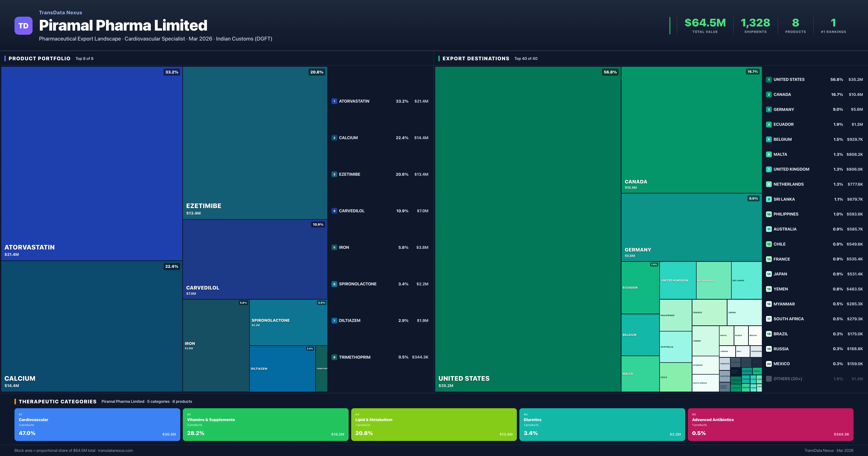Select the Advanced Antibiotics category card
Screen dimensions: 868x456
[x=770, y=424]
